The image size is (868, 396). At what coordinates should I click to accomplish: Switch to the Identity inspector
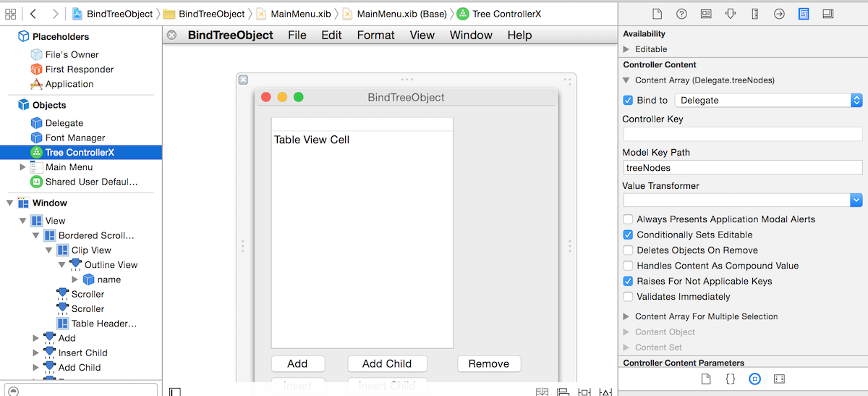pos(706,14)
